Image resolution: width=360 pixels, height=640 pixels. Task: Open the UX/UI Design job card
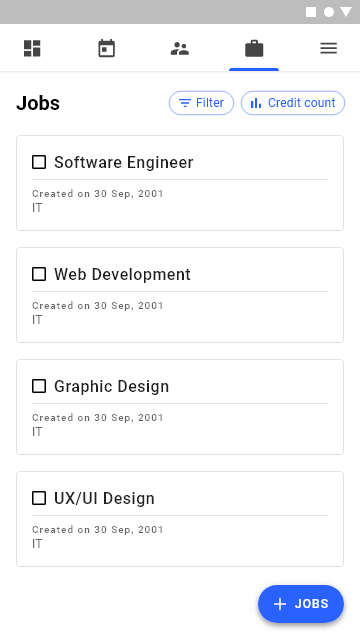click(180, 519)
